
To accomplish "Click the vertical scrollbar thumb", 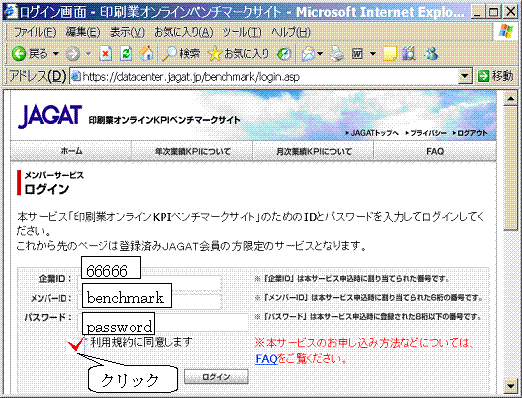I will pos(510,168).
